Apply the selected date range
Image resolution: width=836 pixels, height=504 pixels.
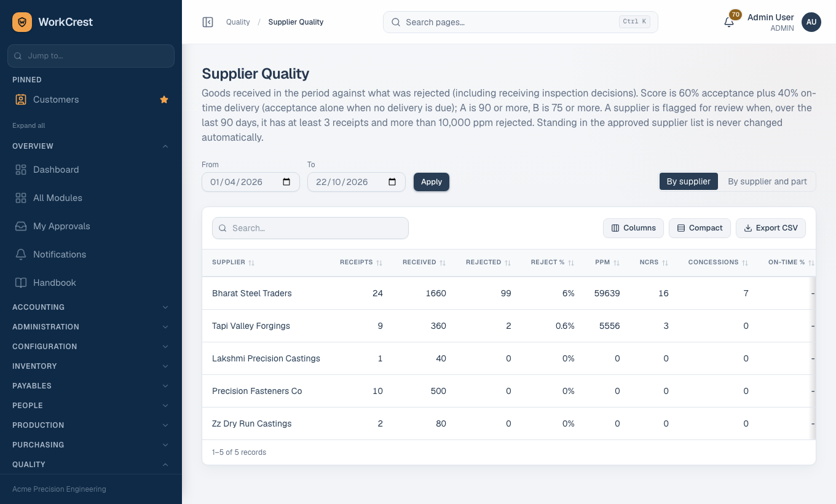click(432, 182)
